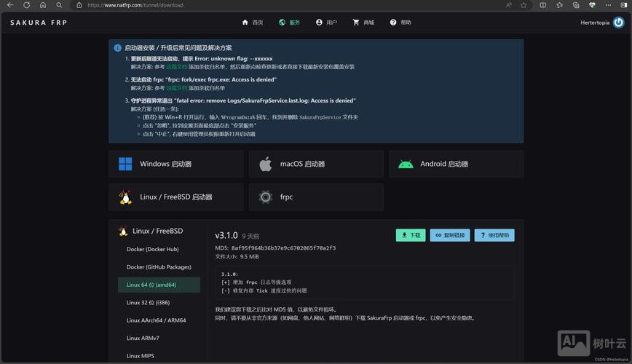Click the blue info icon in the notice
This screenshot has width=632, height=364.
tap(118, 48)
